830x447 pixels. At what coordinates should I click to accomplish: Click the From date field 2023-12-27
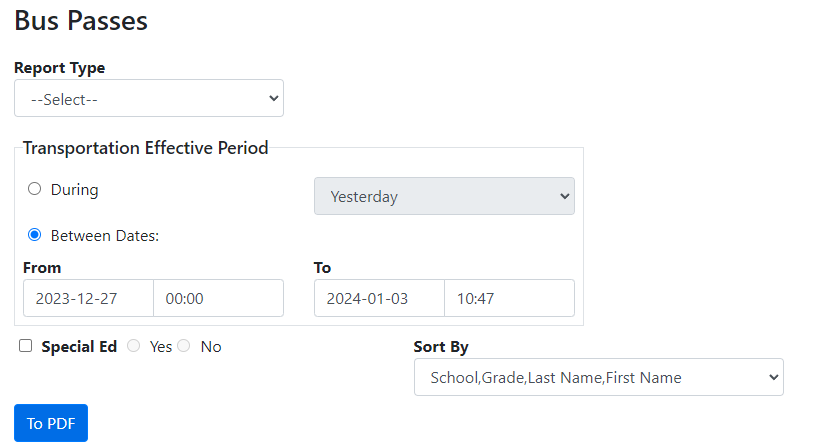pyautogui.click(x=88, y=298)
